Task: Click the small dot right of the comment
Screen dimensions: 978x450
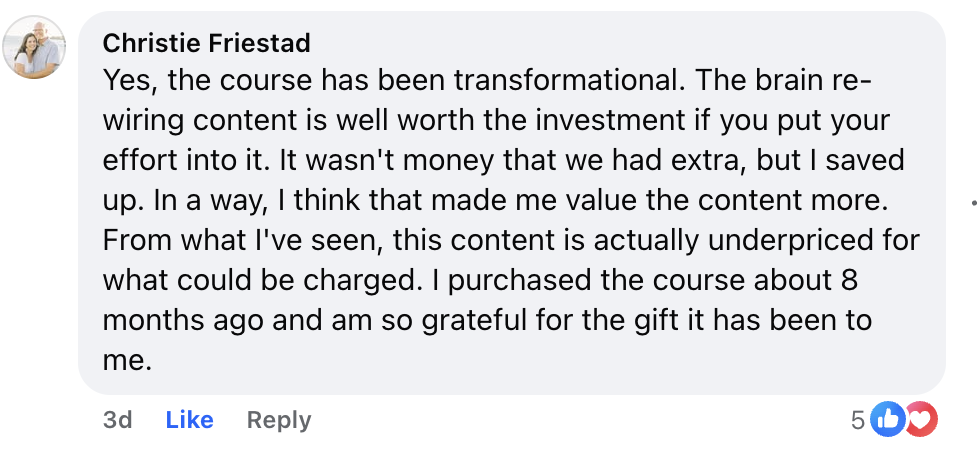Action: [x=973, y=201]
